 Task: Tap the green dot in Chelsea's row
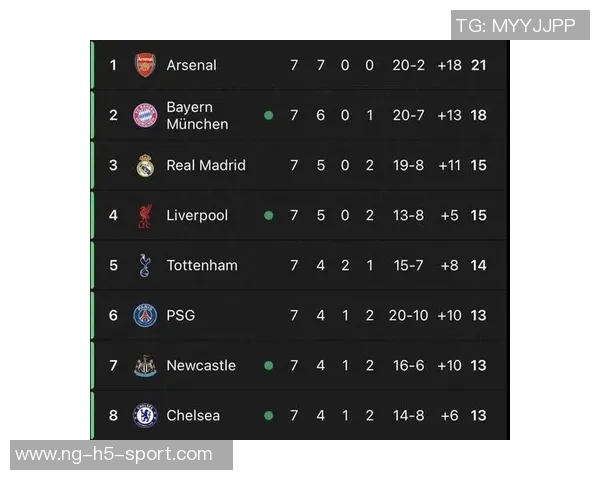click(x=268, y=415)
